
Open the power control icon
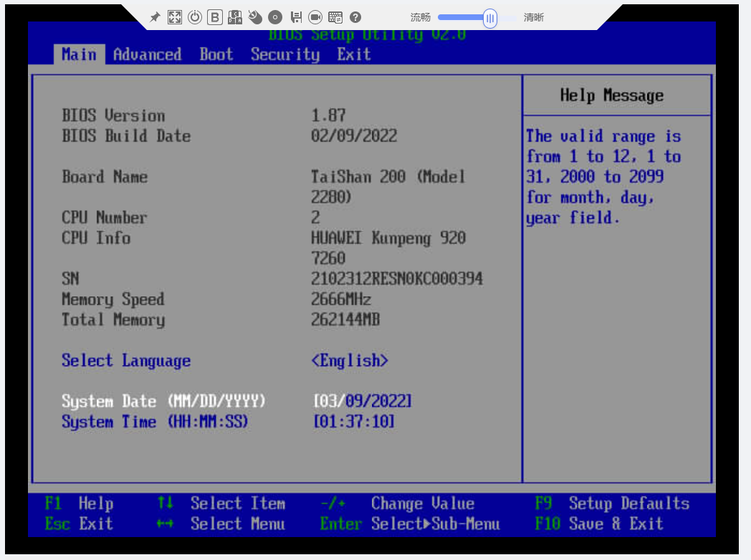pos(195,18)
